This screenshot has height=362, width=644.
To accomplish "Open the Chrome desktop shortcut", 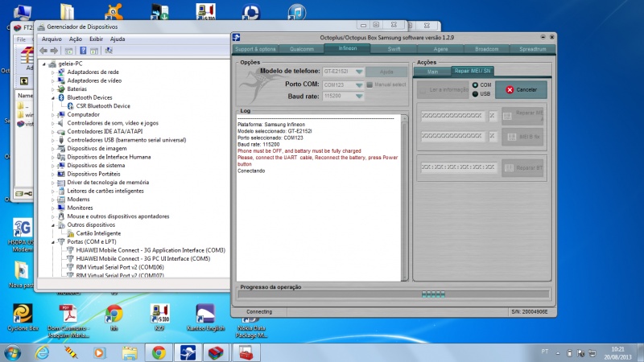I will pyautogui.click(x=114, y=317).
